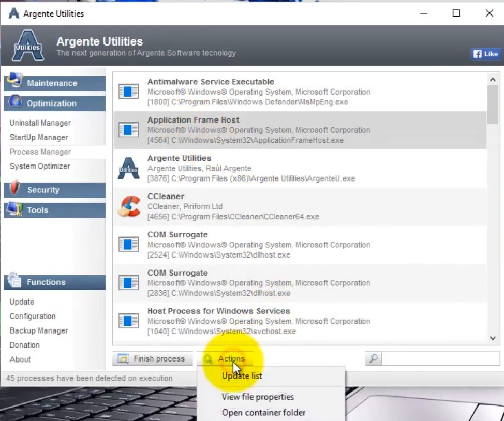Click the ArgenteU.exe file path text
504x421 pixels.
(x=251, y=178)
